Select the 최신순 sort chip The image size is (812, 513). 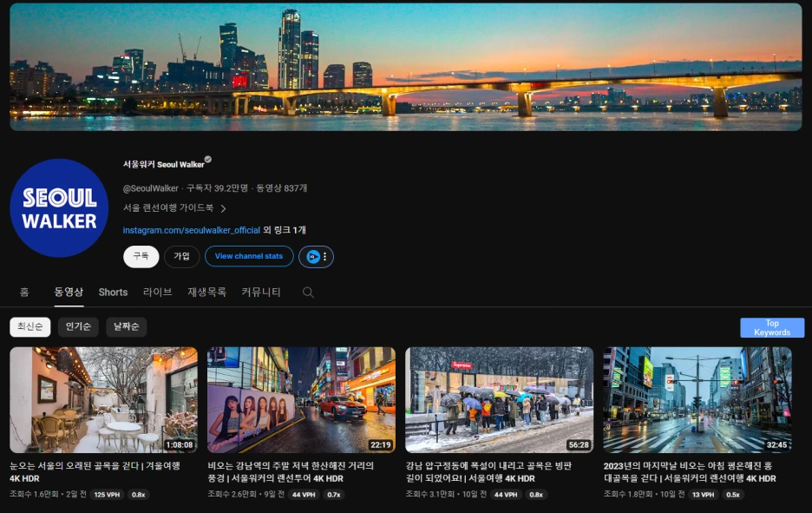(30, 326)
